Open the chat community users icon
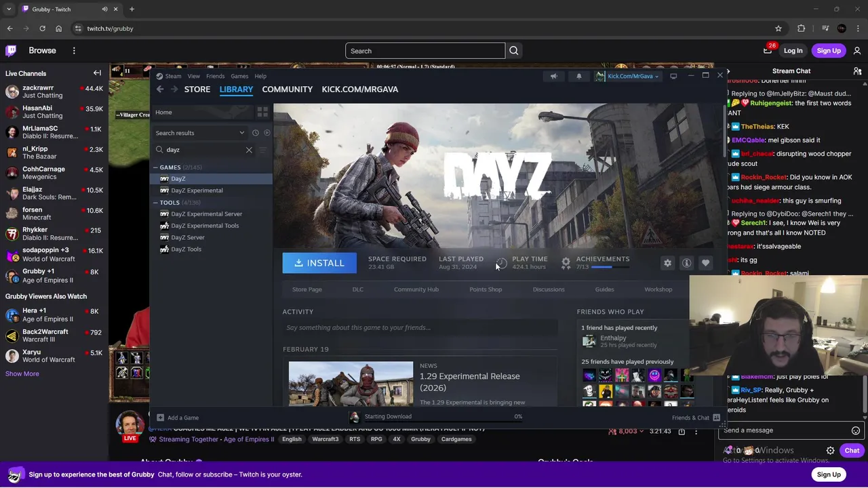This screenshot has width=868, height=488. (857, 71)
